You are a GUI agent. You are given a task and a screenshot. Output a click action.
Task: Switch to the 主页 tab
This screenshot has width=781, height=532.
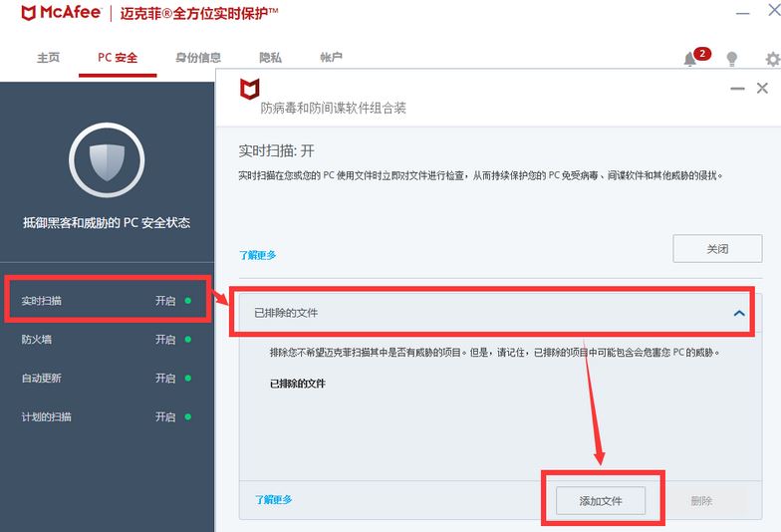tap(48, 58)
